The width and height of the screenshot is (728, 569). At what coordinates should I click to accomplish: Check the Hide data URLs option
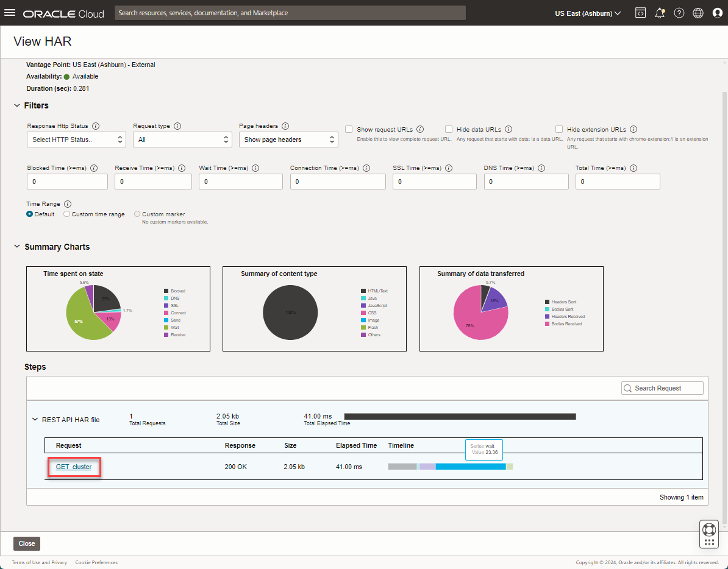pos(449,129)
